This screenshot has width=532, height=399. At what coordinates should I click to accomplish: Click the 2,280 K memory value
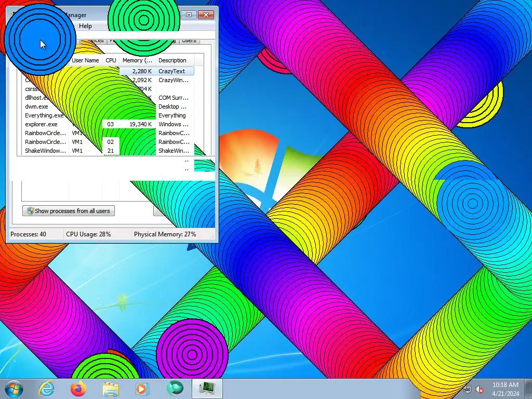point(142,71)
